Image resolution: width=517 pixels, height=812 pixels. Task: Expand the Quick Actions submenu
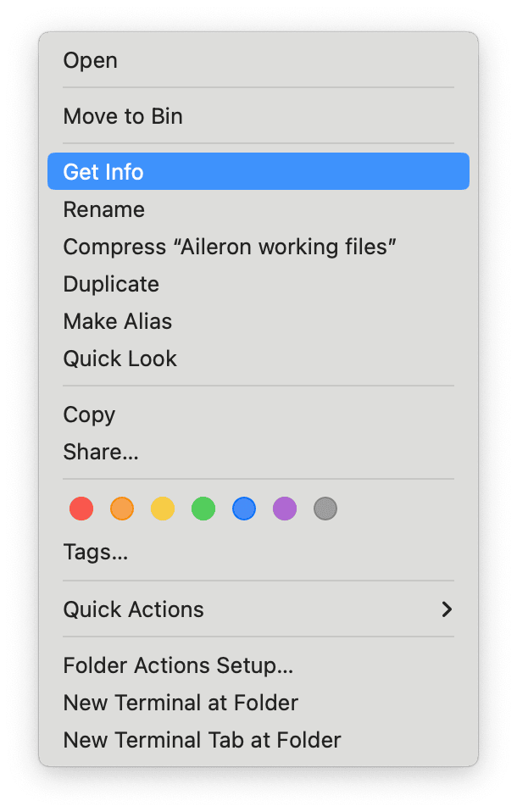(x=133, y=609)
